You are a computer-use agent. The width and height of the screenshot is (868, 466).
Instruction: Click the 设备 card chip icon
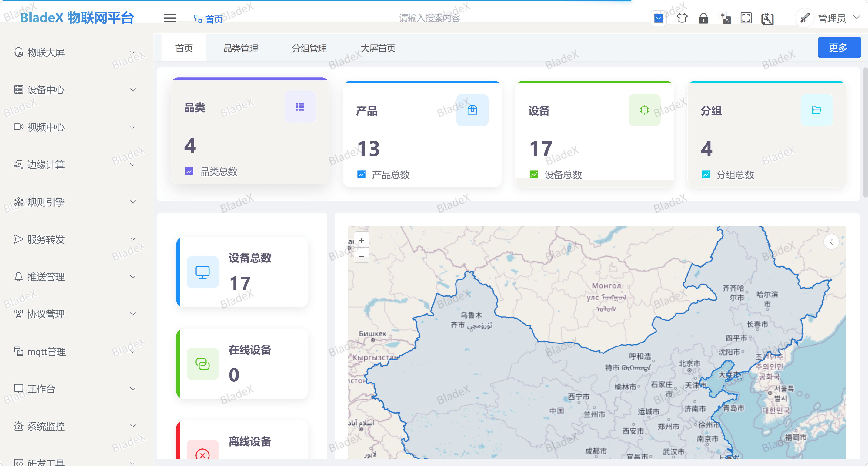(644, 110)
